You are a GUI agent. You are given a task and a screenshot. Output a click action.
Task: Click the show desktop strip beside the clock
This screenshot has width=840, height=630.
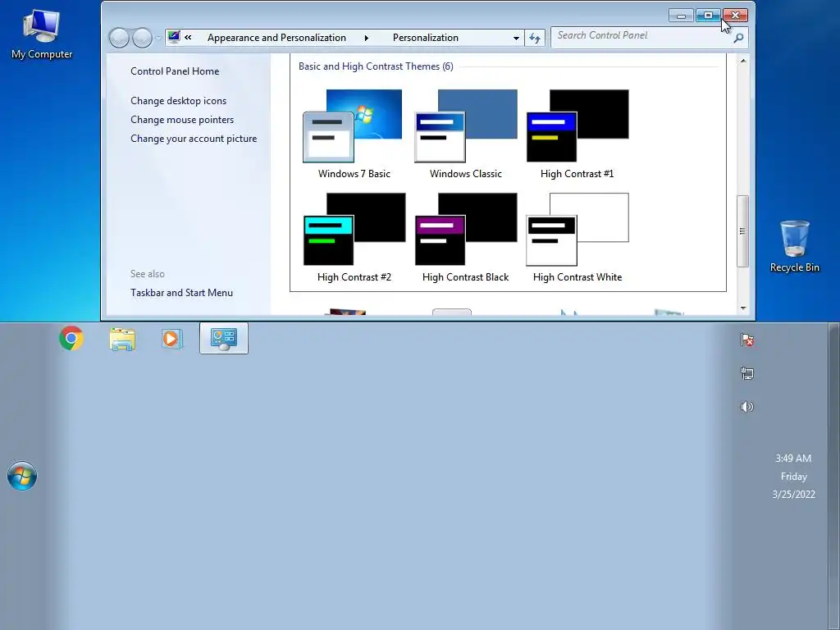[x=834, y=476]
